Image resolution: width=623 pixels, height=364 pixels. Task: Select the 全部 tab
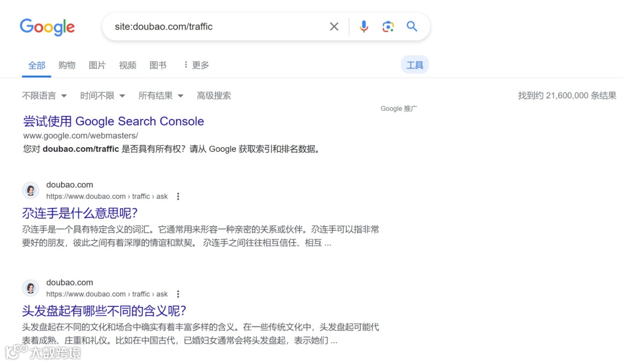[36, 65]
